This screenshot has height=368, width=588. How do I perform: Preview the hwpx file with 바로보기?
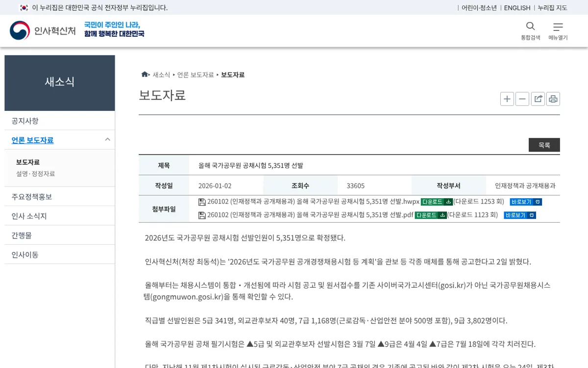[526, 202]
